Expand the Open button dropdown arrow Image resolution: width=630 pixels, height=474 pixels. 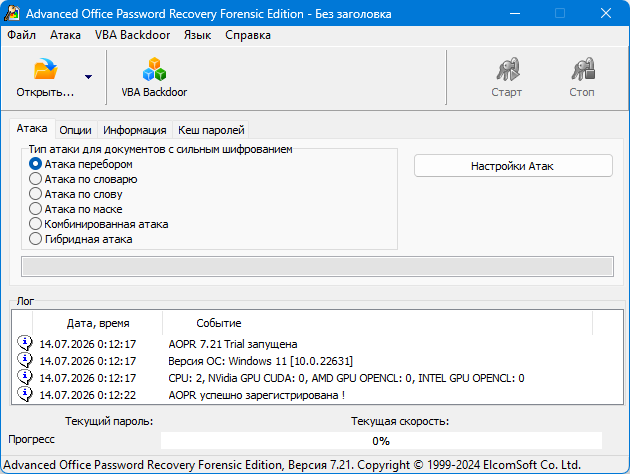pyautogui.click(x=88, y=76)
